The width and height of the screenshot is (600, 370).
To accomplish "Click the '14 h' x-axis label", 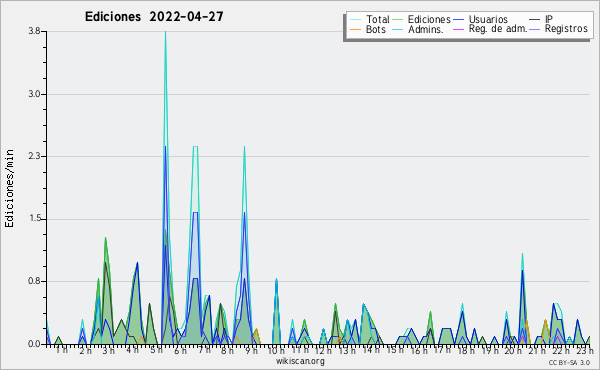I will 371,349.
